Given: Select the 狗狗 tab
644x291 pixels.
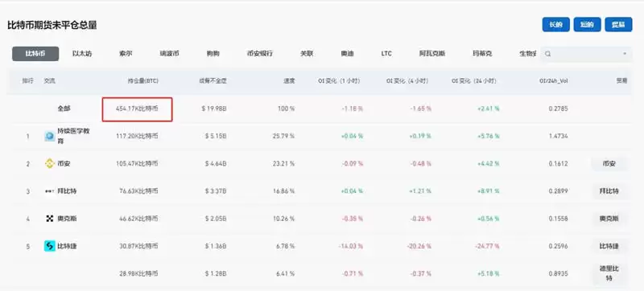Looking at the screenshot, I should click(x=213, y=54).
